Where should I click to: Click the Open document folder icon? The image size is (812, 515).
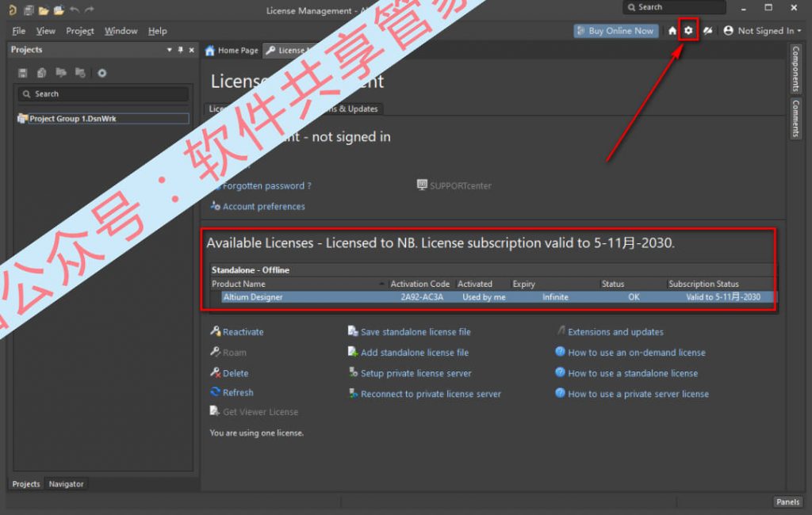tap(44, 10)
